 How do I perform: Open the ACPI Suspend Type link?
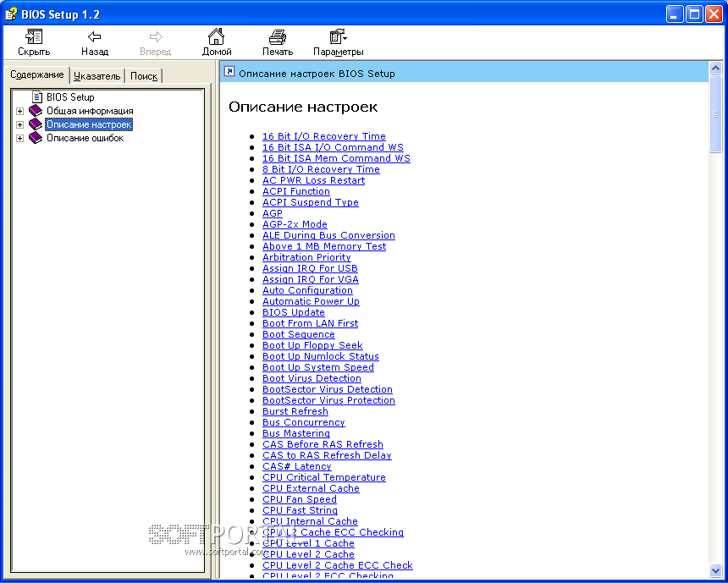[310, 202]
